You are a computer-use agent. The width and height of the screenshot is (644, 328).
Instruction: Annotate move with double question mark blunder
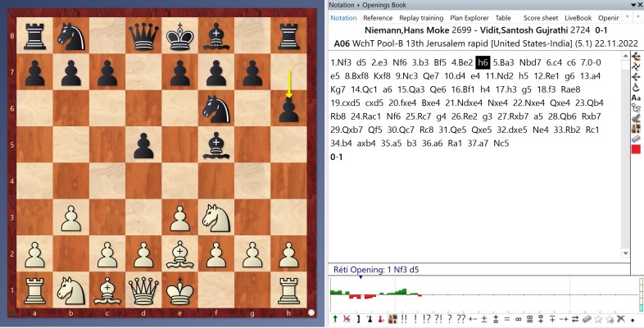460,318
